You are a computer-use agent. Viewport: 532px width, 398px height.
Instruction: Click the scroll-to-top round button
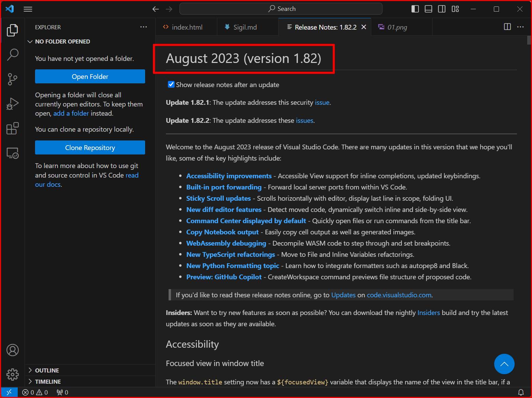pos(504,364)
